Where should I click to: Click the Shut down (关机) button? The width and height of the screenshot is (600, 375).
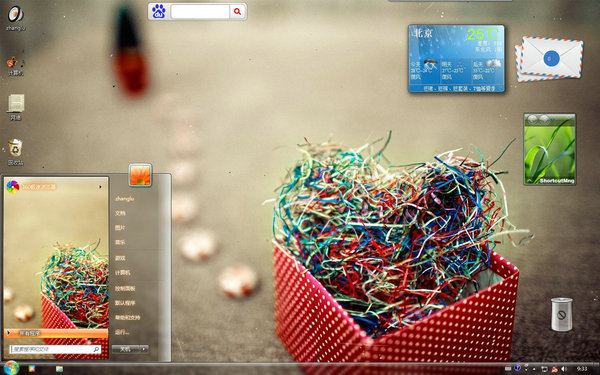point(126,349)
